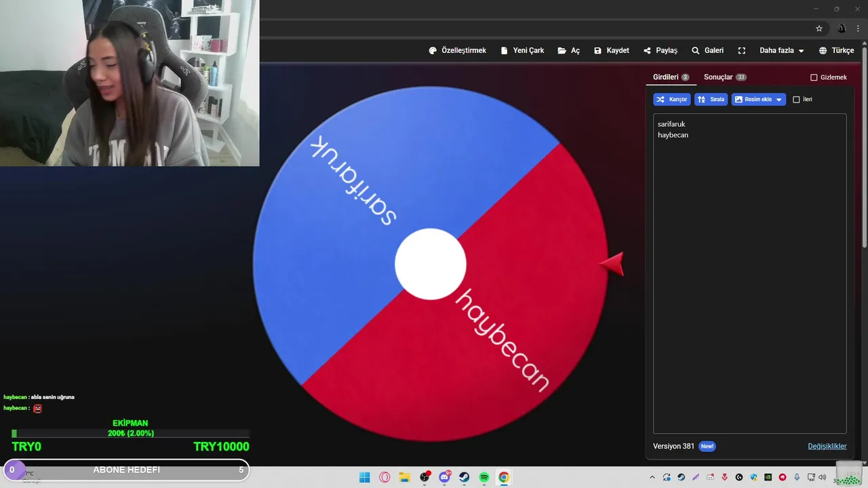This screenshot has height=488, width=868.
Task: Switch to the Sonuçlar tab
Action: click(725, 77)
